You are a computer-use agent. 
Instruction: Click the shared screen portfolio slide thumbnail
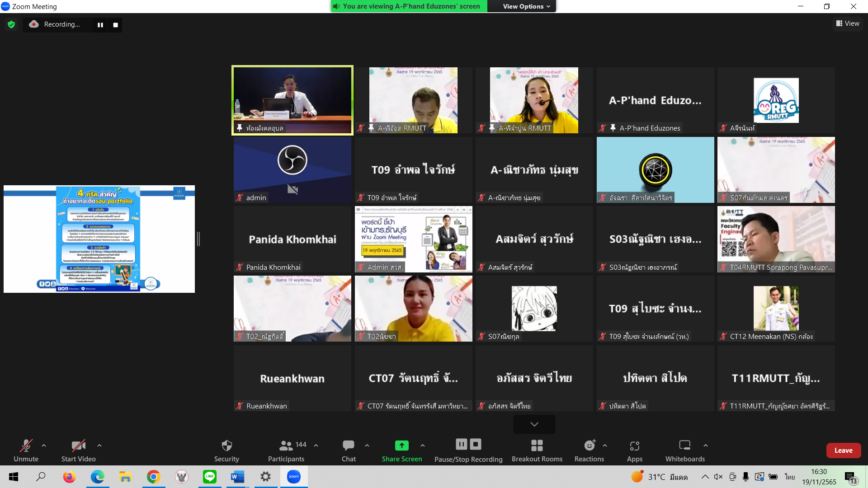pos(99,239)
